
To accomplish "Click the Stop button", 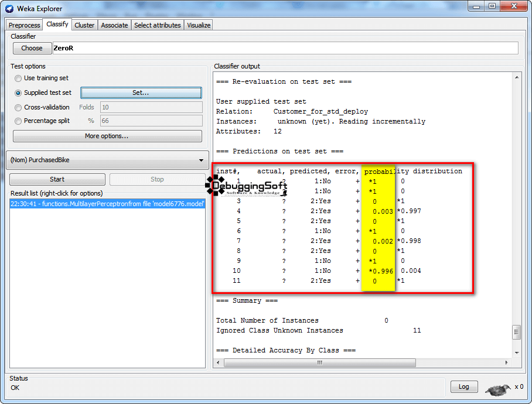I will click(x=157, y=179).
